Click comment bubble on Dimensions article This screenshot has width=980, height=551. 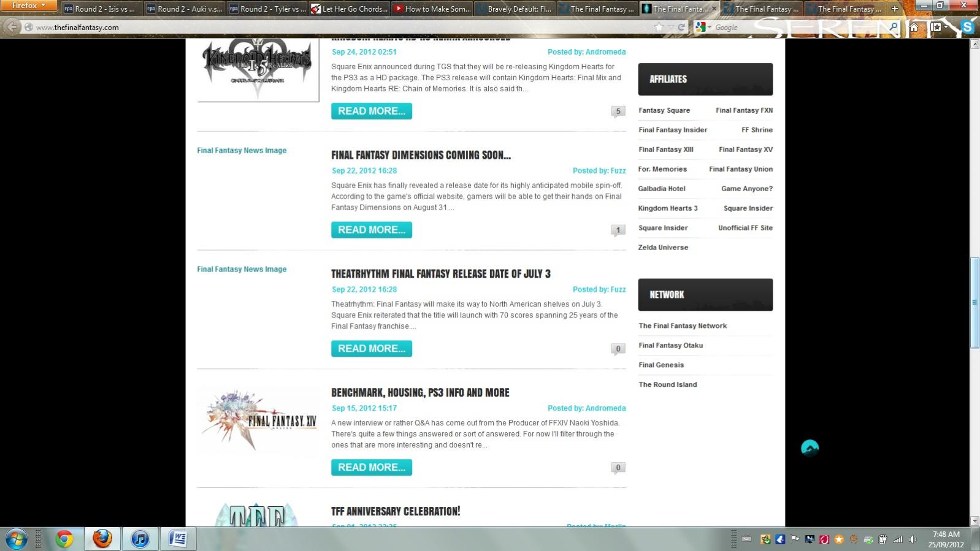[618, 230]
